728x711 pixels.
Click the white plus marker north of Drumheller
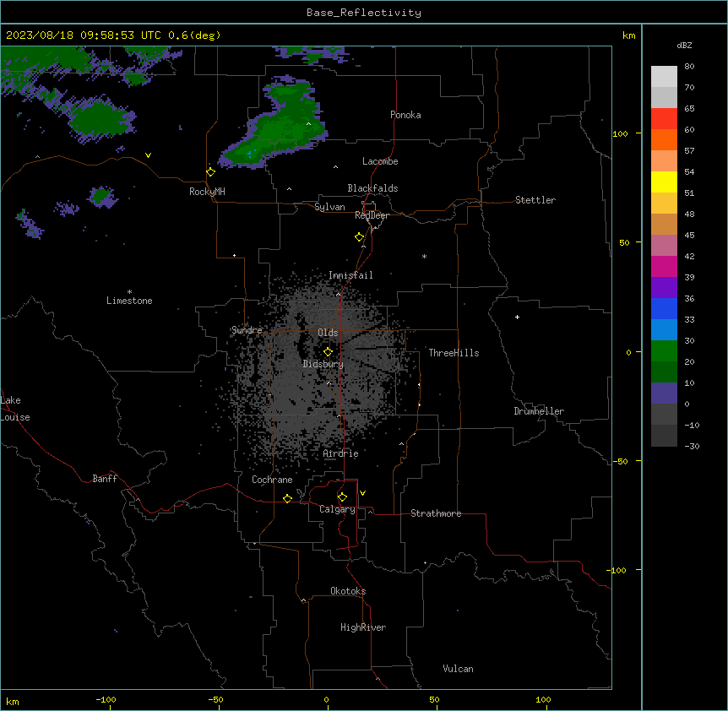click(517, 317)
